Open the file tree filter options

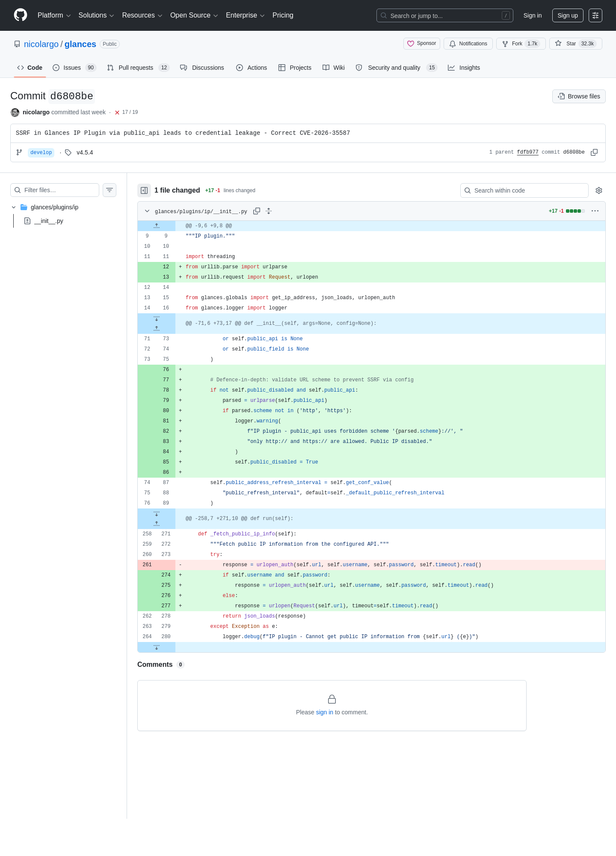coord(110,190)
